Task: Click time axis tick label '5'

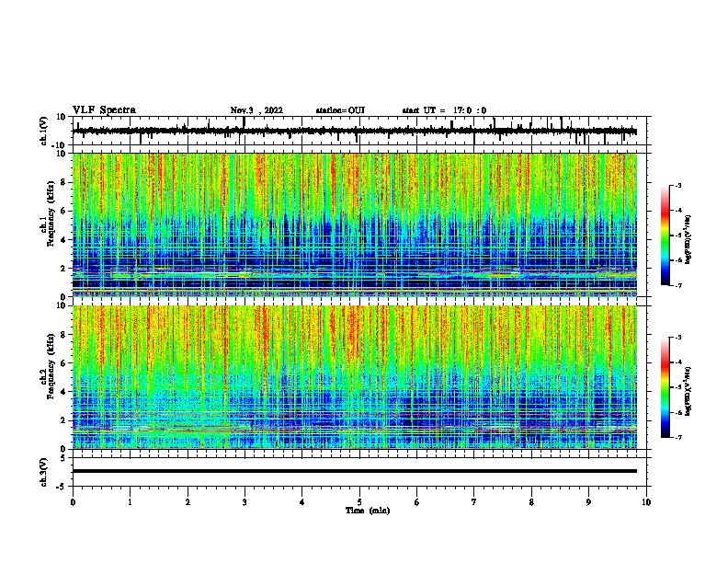Action: click(x=359, y=502)
